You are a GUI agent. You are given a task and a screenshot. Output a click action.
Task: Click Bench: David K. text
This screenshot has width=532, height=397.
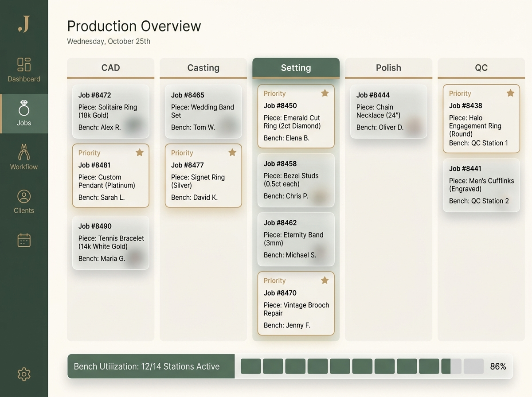pos(195,197)
